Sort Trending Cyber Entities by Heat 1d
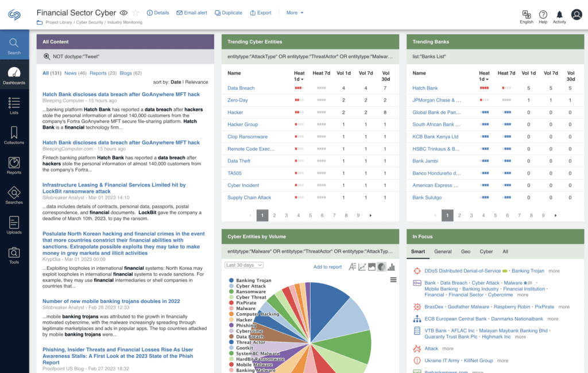 point(299,76)
